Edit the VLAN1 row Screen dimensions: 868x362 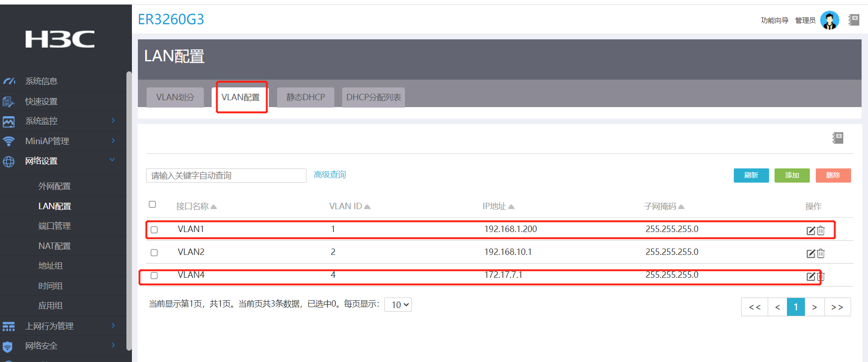click(811, 231)
